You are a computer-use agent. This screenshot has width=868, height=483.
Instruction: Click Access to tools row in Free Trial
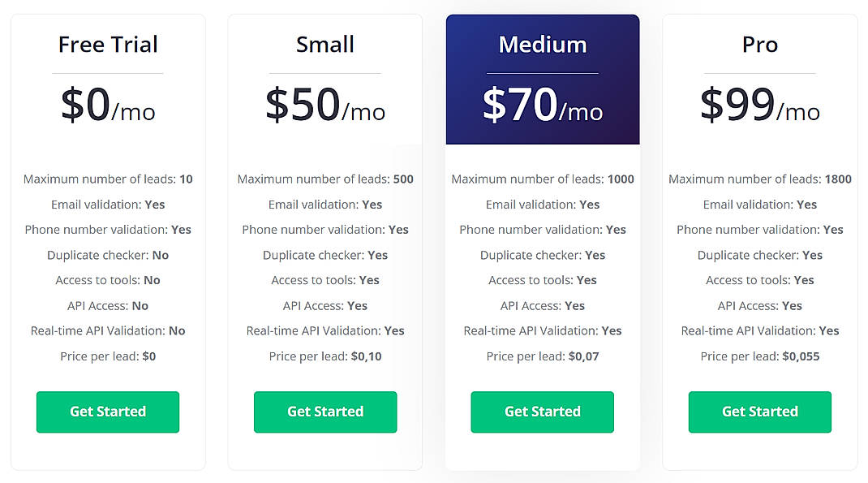(107, 280)
